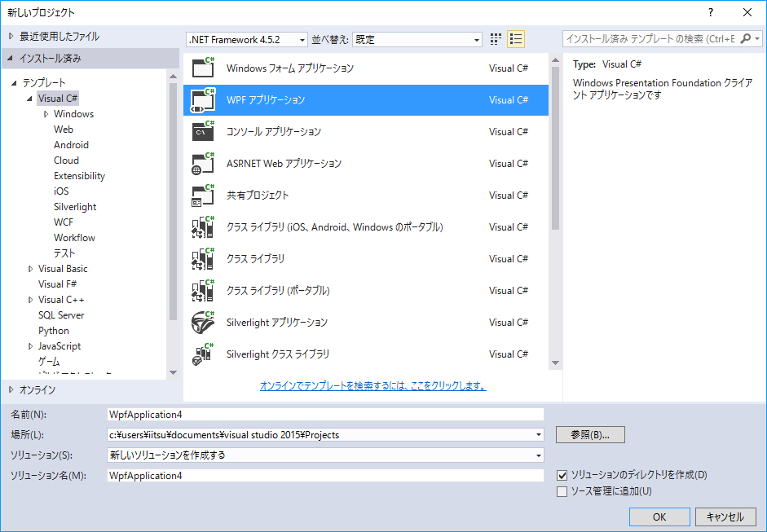Select iOS template category
Image resolution: width=767 pixels, height=532 pixels.
pos(61,191)
